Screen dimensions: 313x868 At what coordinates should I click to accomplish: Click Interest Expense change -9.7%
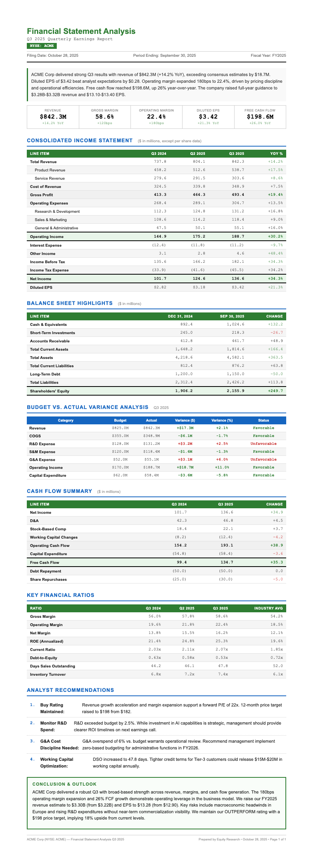pyautogui.click(x=276, y=245)
